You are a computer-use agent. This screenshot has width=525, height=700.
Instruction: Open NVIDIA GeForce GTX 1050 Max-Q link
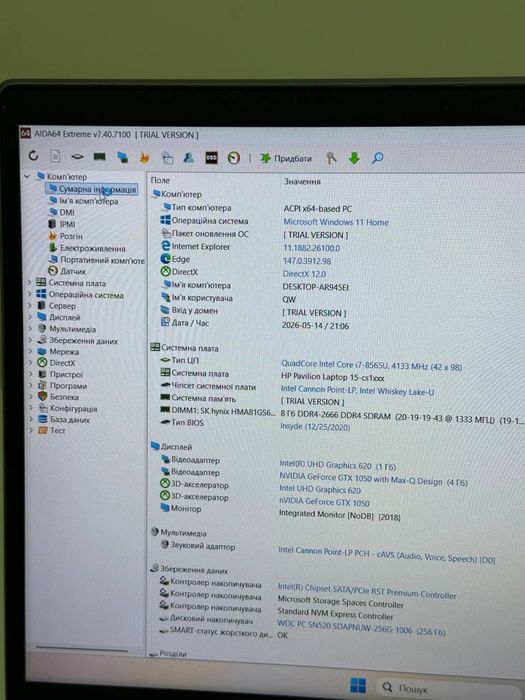tap(373, 479)
